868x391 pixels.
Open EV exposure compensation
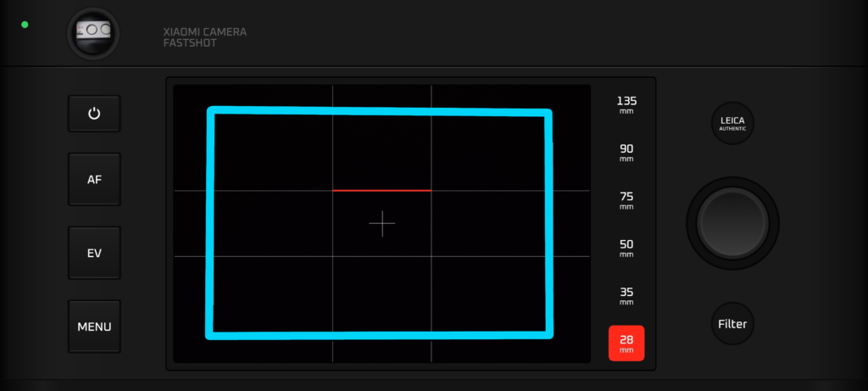coord(94,253)
